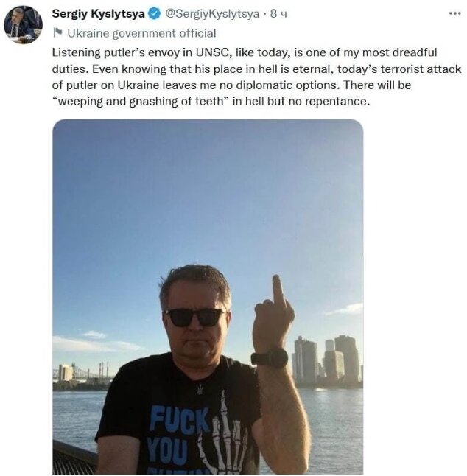Open the tweet's three-dot more options menu
This screenshot has width=467, height=476.
coord(454,14)
